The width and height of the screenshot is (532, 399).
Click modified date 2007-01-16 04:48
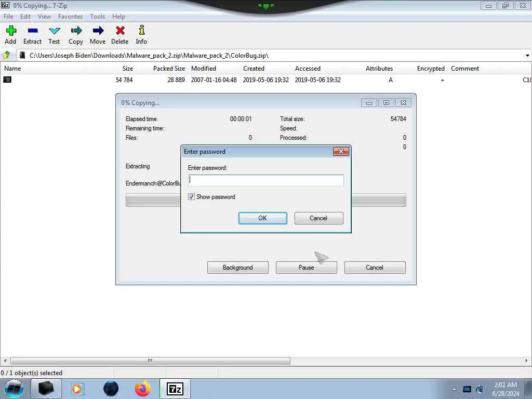click(214, 80)
